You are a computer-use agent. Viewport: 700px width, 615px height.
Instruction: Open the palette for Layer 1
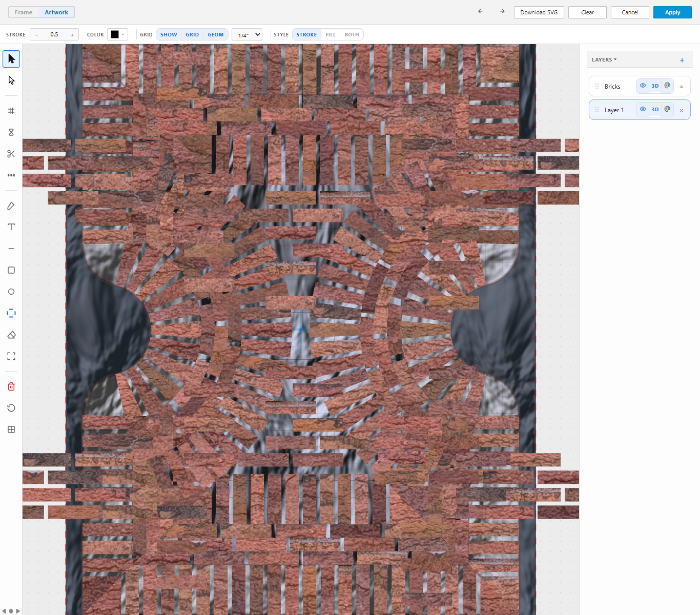(667, 109)
